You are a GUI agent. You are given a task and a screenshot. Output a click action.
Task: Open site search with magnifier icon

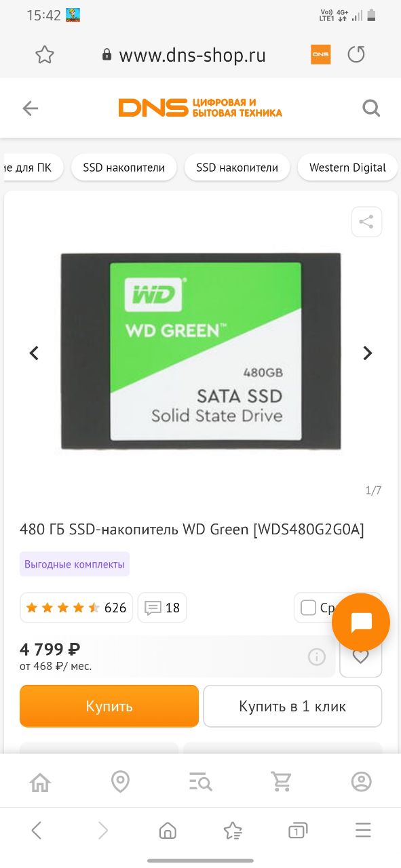[x=371, y=108]
